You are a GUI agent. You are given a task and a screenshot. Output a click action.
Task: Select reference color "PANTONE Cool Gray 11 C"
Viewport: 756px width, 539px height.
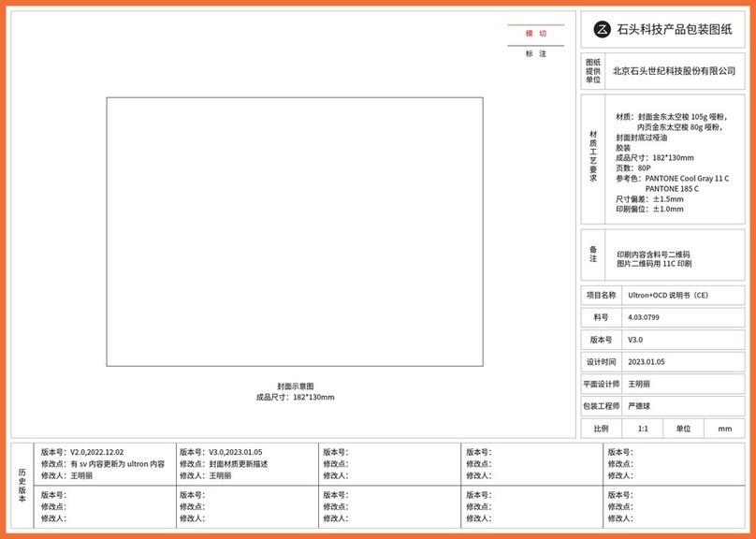[x=687, y=179]
